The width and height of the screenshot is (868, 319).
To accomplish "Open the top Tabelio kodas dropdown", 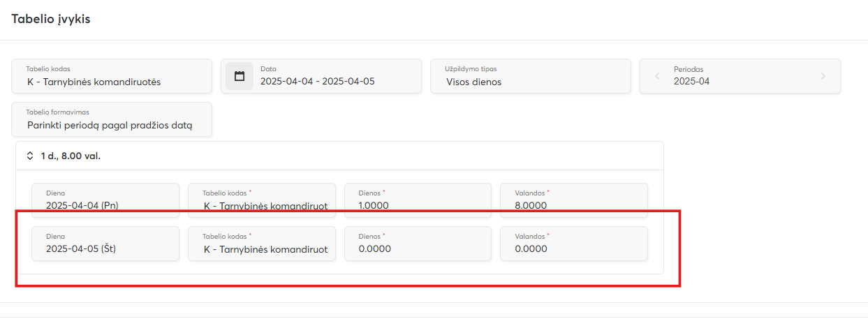I will (x=112, y=76).
